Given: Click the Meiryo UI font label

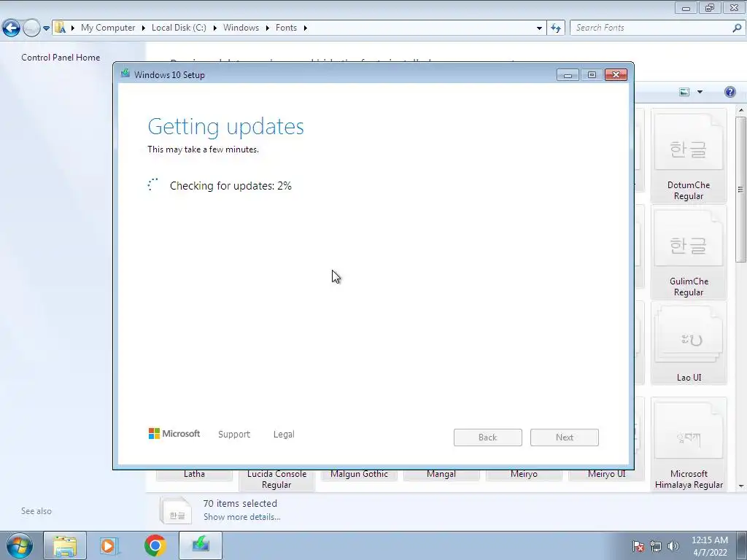Looking at the screenshot, I should tap(606, 474).
